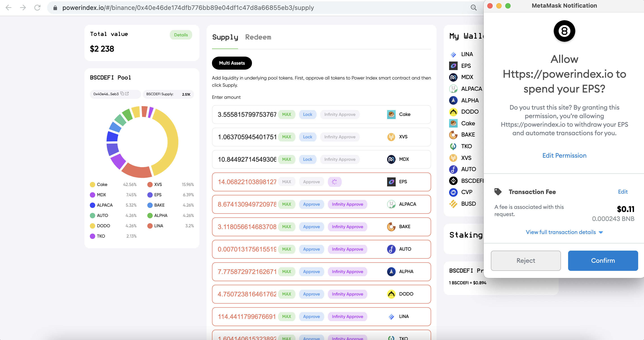Toggle Lock for the MDX row
This screenshot has width=644, height=340.
click(x=307, y=159)
